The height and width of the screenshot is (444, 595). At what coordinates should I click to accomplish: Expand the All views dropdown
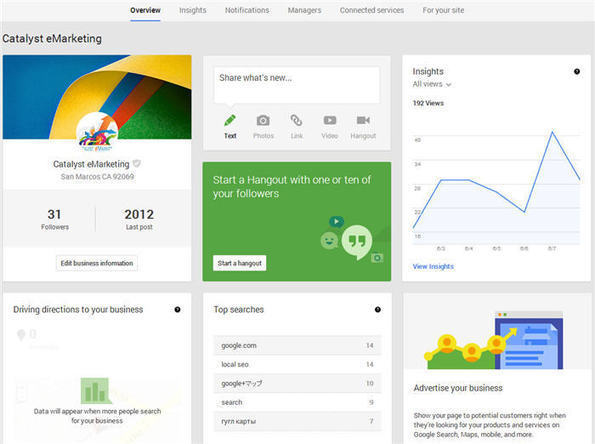click(432, 84)
